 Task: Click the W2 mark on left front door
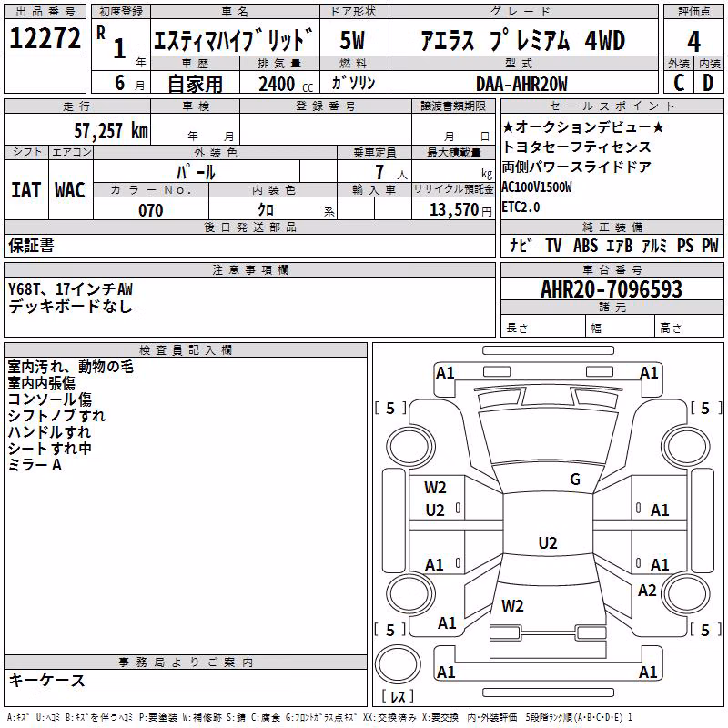435,488
